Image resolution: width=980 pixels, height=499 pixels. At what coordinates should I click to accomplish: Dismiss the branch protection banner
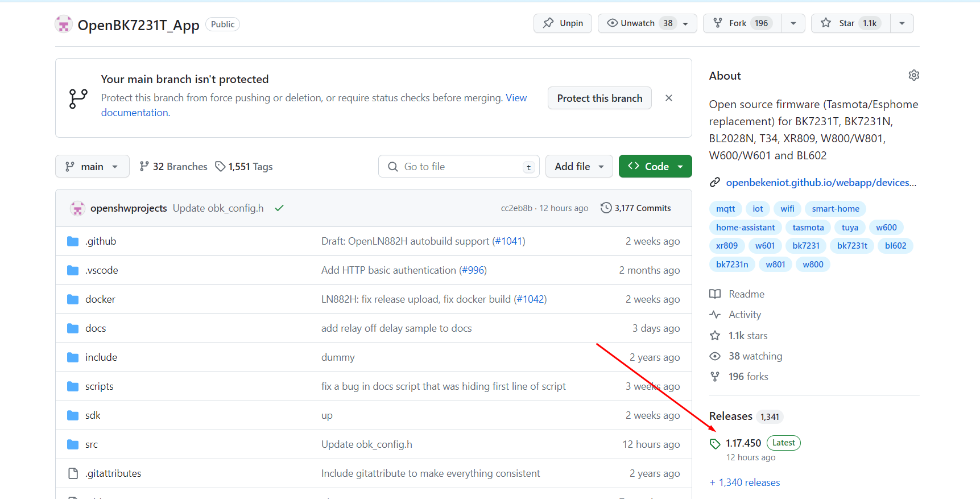pyautogui.click(x=669, y=98)
